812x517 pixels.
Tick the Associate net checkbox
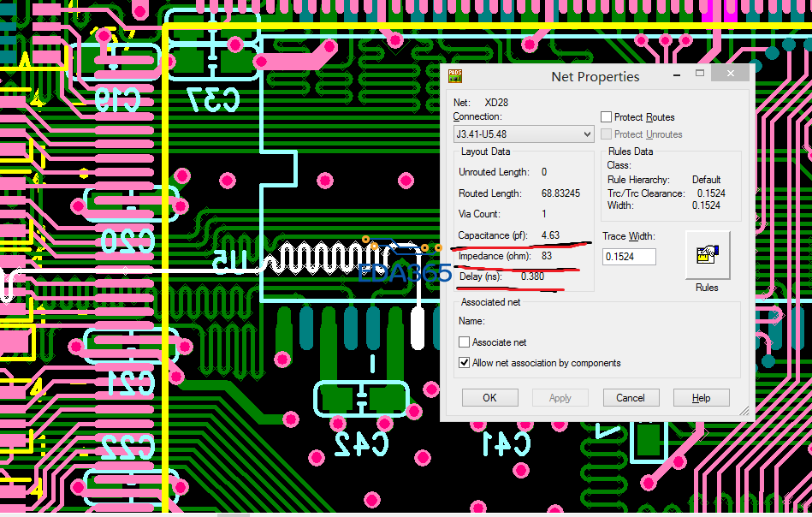(x=465, y=342)
